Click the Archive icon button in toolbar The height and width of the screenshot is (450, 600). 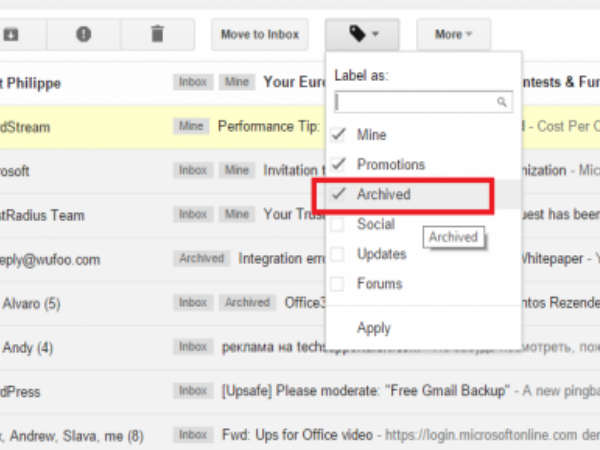[x=12, y=34]
